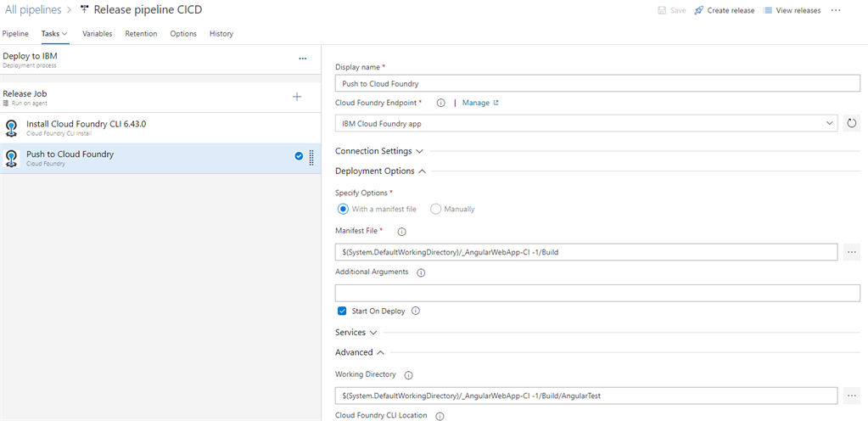Switch to the Options tab
This screenshot has height=421, width=868.
pyautogui.click(x=183, y=34)
